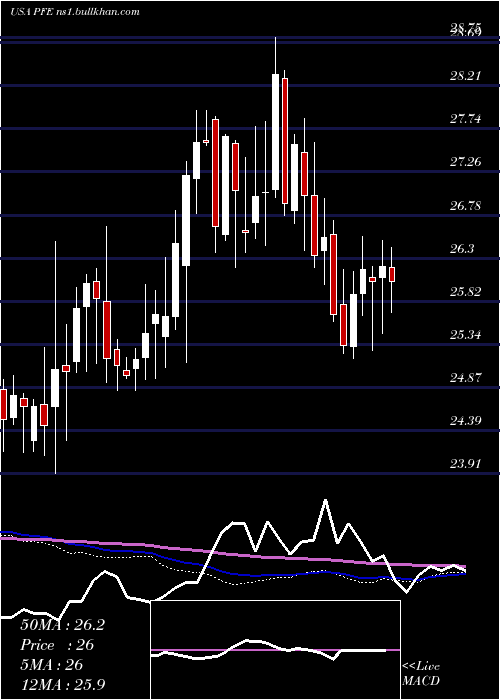Viewport: 500px width, 700px height.
Task: Click the last red candlestick on the right
Action: point(392,274)
